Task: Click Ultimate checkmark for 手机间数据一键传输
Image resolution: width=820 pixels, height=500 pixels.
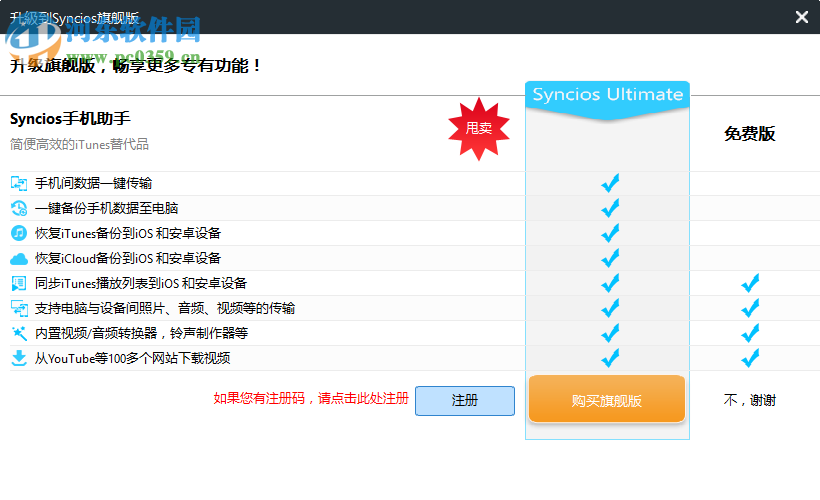Action: tap(610, 183)
